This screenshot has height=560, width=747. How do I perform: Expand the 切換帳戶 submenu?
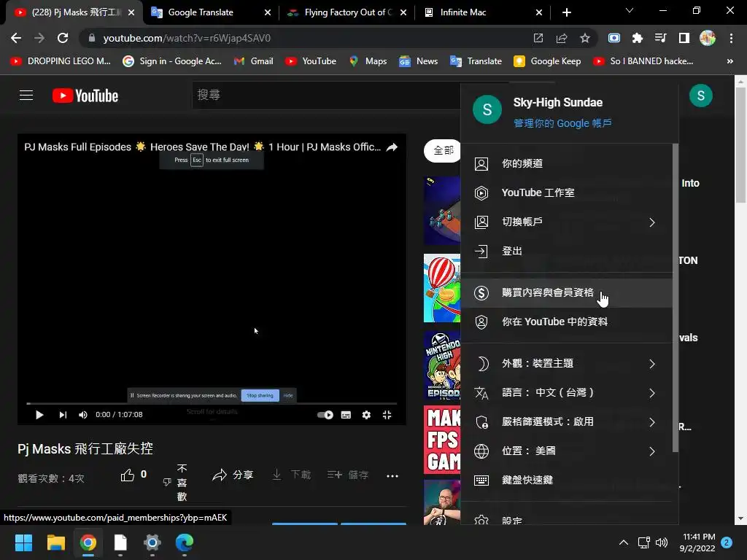[566, 222]
